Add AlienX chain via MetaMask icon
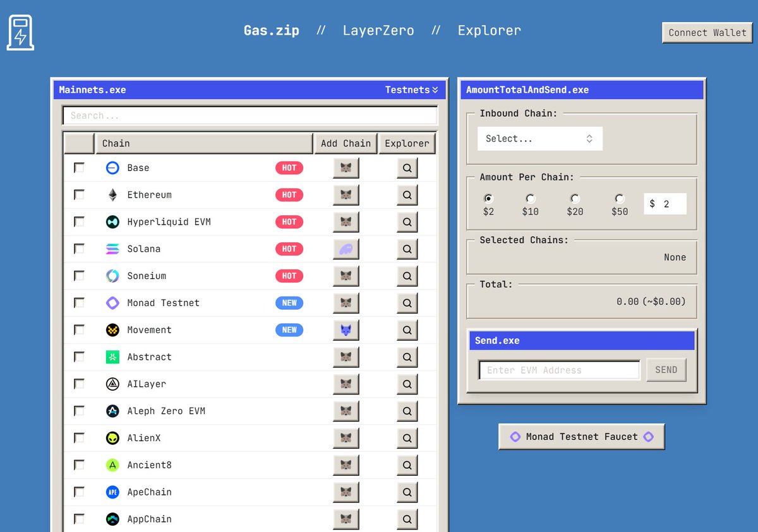This screenshot has height=532, width=758. 346,438
